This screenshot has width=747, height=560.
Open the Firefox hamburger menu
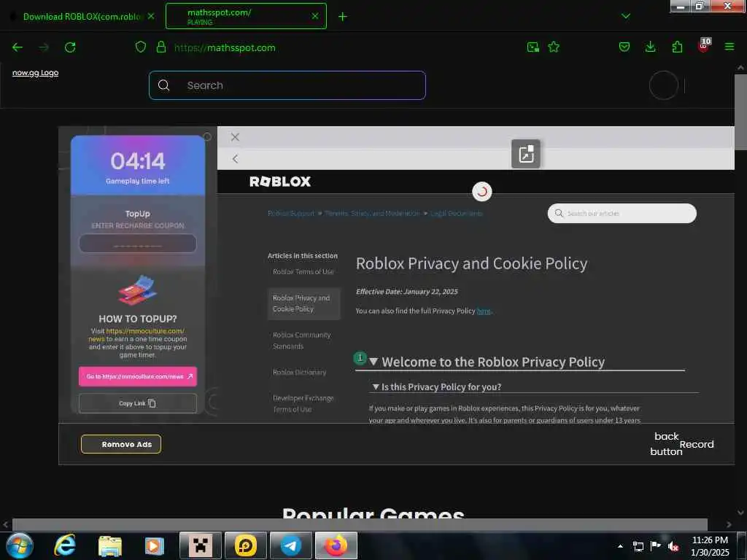729,47
